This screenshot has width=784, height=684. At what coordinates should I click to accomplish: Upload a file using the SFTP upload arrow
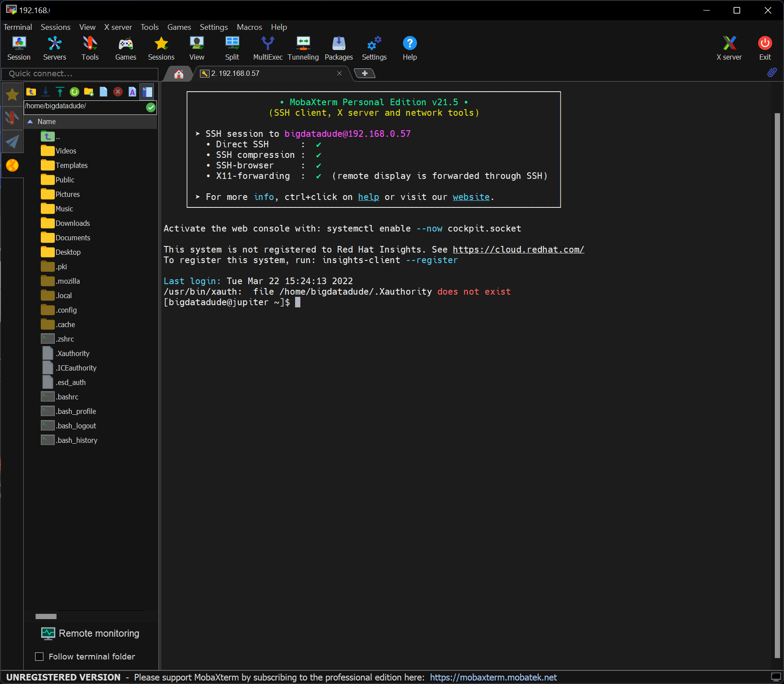tap(60, 92)
